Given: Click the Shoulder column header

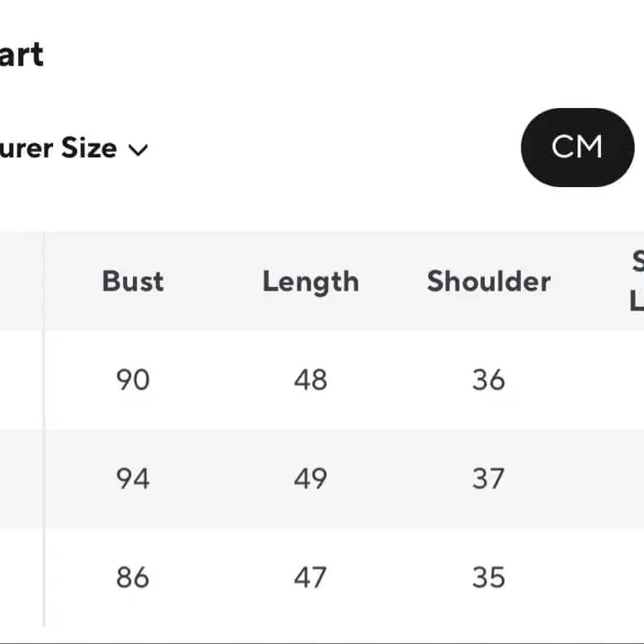Looking at the screenshot, I should [x=488, y=282].
